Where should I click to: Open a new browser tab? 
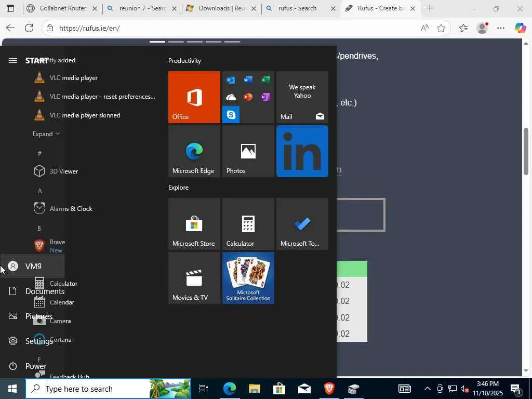tap(430, 8)
